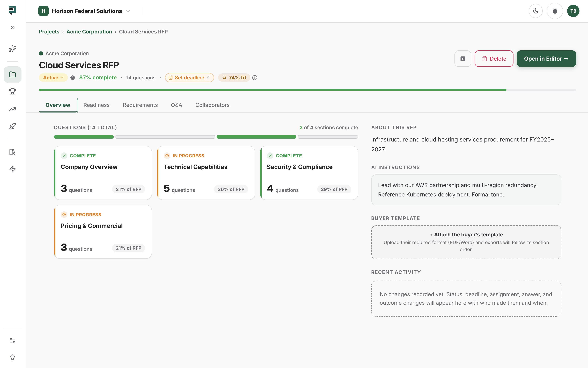588x368 pixels.
Task: Click the archive icon button beside Delete
Action: pos(463,59)
